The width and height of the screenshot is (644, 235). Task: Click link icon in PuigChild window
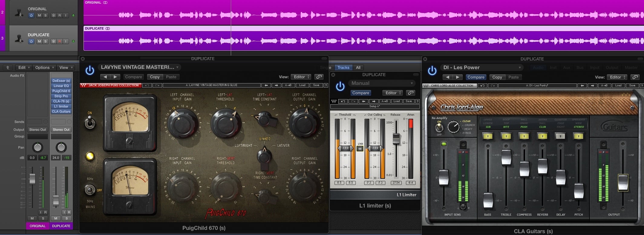(319, 77)
